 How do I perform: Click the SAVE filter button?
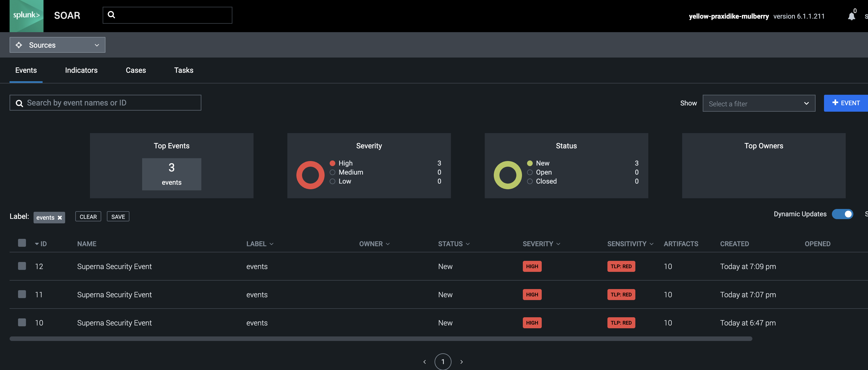pyautogui.click(x=118, y=216)
